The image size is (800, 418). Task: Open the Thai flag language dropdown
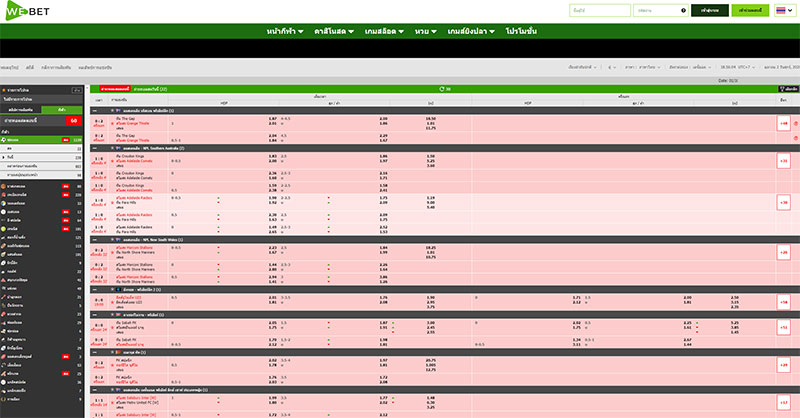(x=784, y=10)
